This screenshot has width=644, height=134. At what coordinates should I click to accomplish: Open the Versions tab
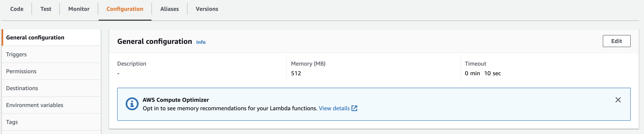click(207, 9)
